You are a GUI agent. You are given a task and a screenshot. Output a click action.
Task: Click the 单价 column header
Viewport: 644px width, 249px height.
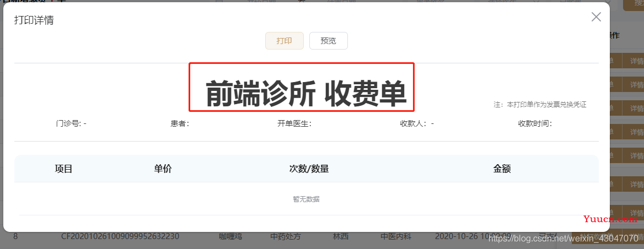click(x=163, y=169)
